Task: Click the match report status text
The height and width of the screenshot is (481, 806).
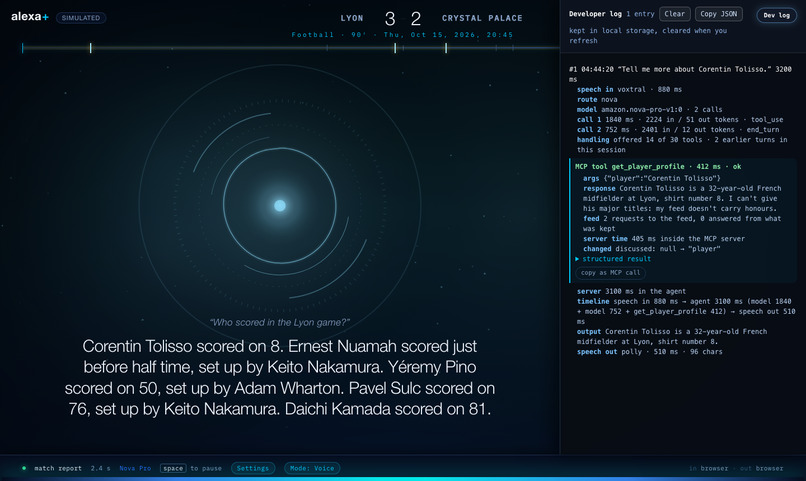Action: (x=58, y=468)
